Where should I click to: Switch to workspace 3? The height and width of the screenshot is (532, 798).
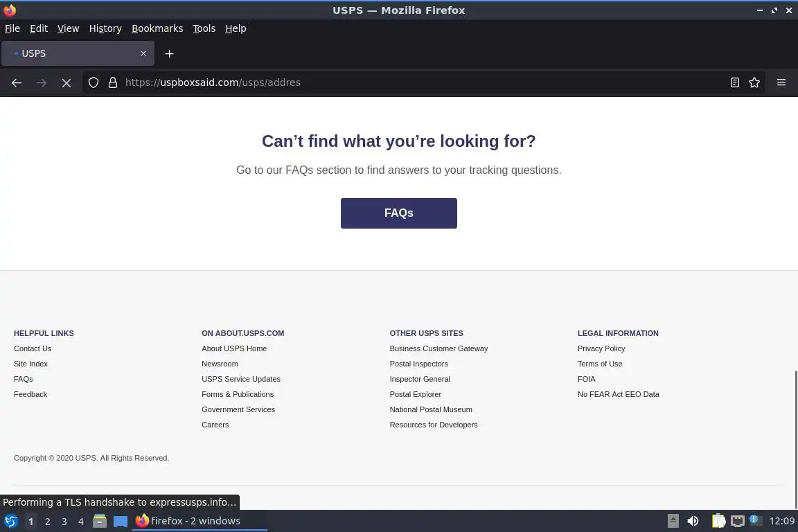pyautogui.click(x=64, y=522)
